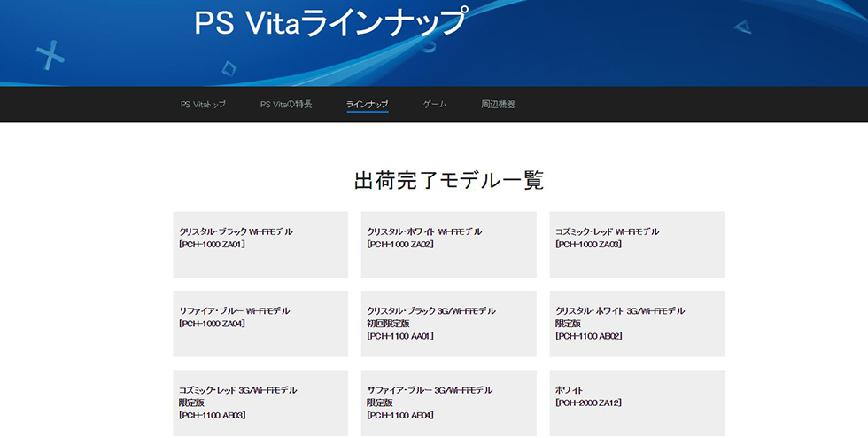Click the 初回限定版 label text
Image resolution: width=868 pixels, height=438 pixels.
coord(388,324)
